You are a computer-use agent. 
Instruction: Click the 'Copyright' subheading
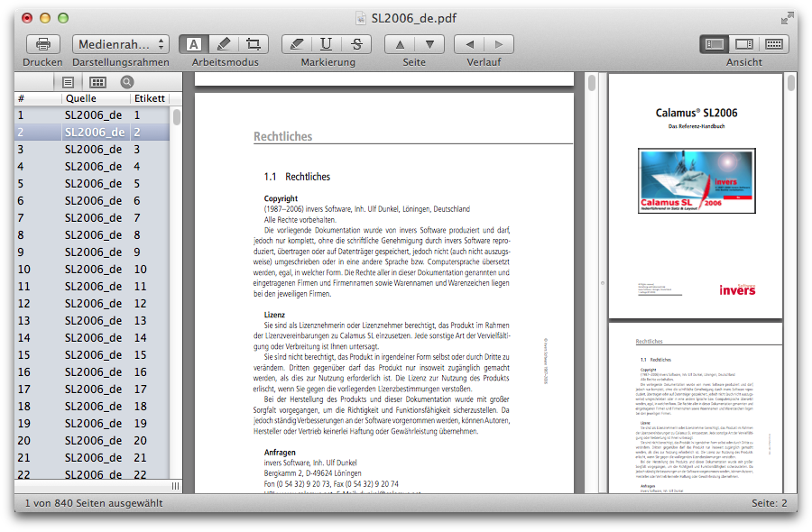point(281,198)
